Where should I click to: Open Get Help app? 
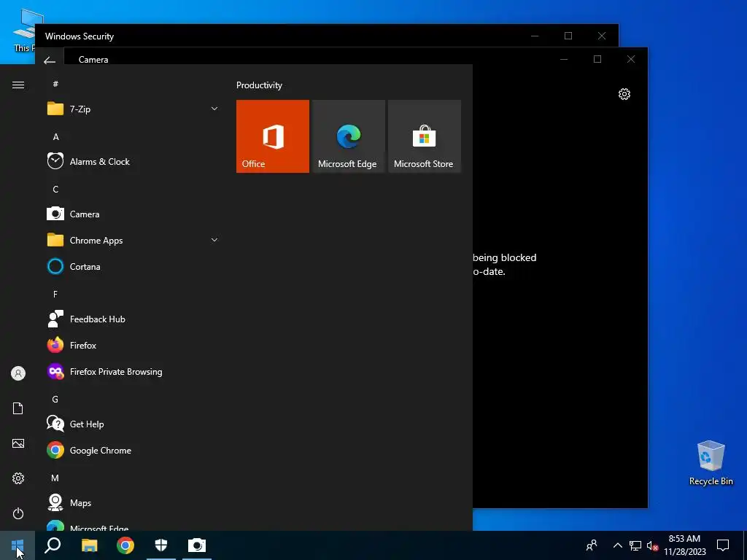click(x=133, y=424)
